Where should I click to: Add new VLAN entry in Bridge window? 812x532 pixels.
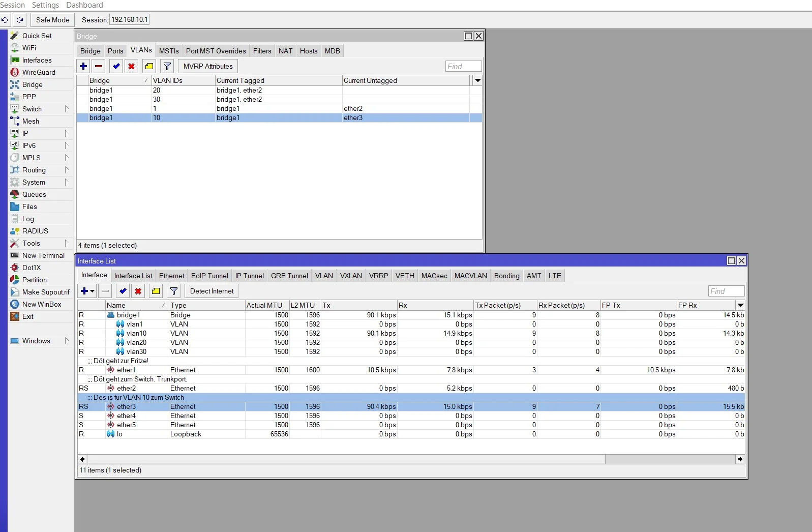click(84, 66)
